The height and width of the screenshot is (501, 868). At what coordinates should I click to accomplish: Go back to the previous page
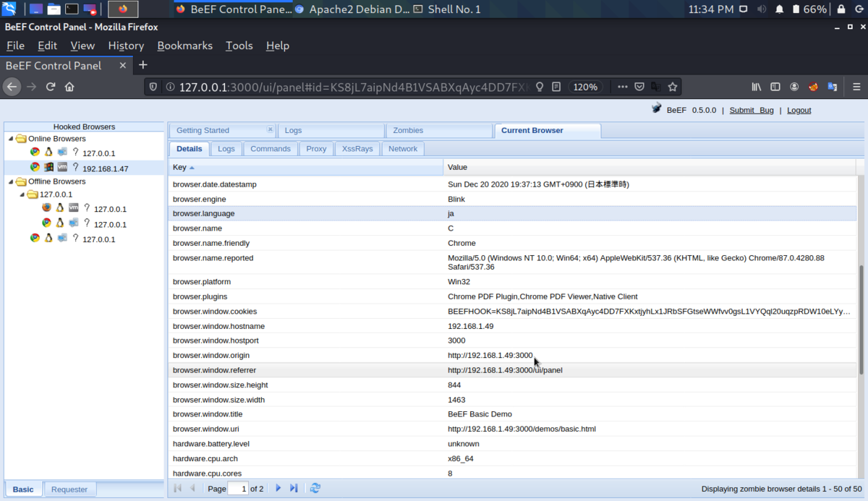click(12, 87)
